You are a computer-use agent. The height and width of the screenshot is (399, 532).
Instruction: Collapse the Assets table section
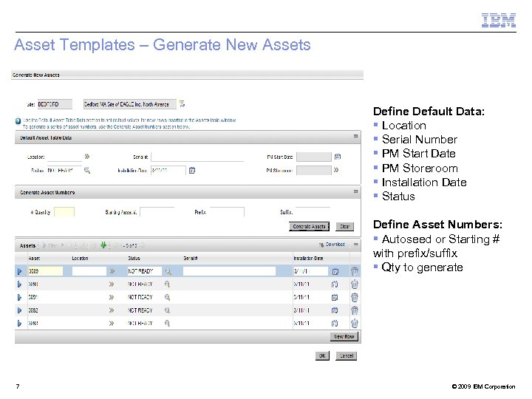[355, 245]
